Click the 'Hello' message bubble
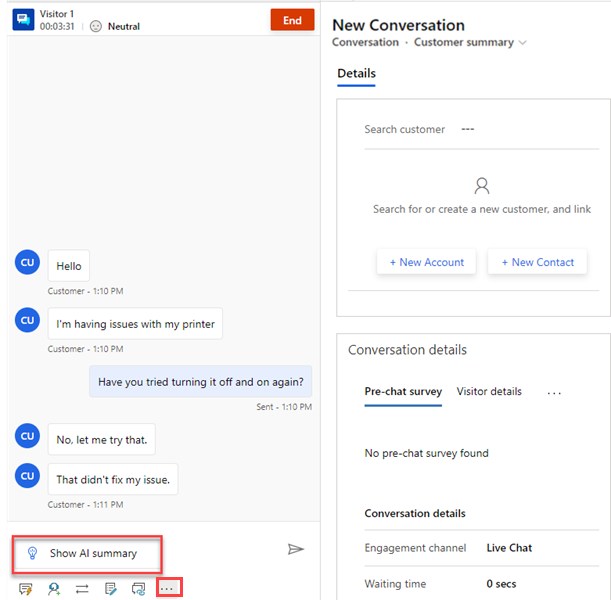 [x=69, y=266]
